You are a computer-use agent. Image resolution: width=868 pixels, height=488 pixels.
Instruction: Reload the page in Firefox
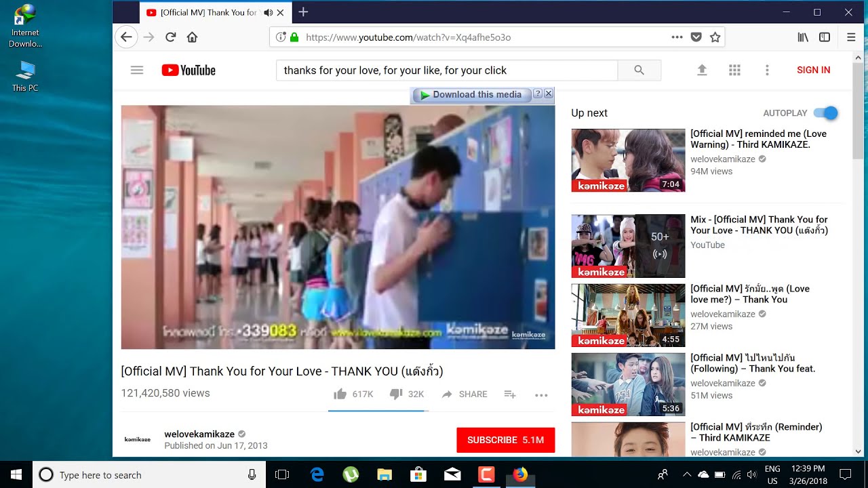click(171, 37)
